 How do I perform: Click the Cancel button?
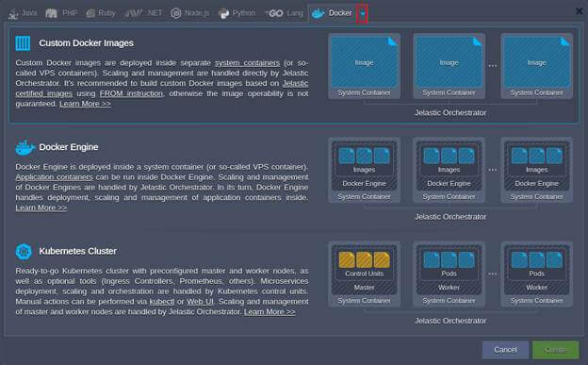point(505,350)
